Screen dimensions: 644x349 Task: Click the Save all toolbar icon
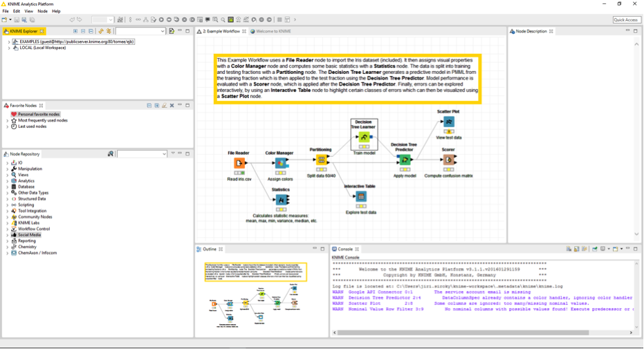pos(32,19)
